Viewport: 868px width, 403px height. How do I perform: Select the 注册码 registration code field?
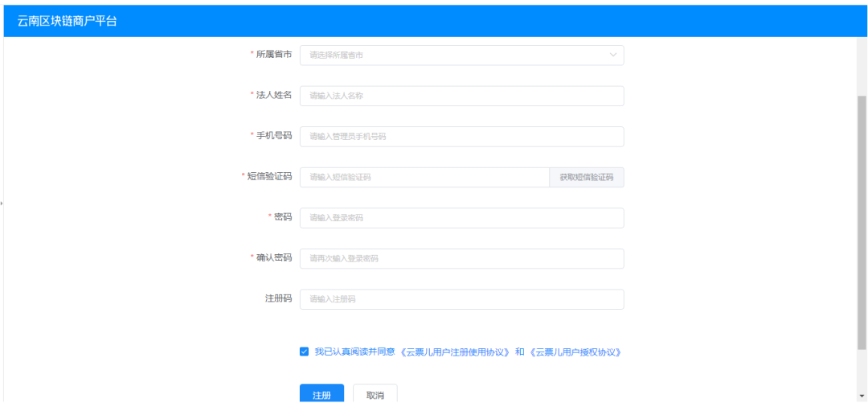461,299
